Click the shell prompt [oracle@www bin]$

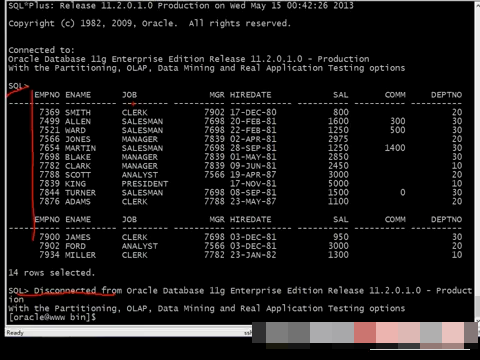click(52, 317)
